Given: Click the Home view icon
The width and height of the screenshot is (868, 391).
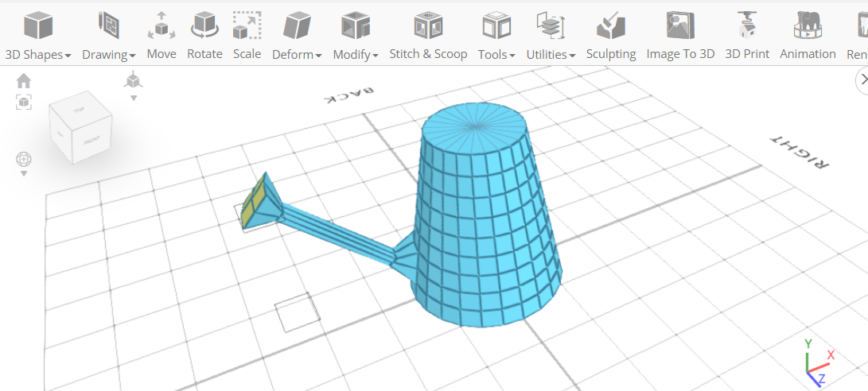Looking at the screenshot, I should 24,82.
